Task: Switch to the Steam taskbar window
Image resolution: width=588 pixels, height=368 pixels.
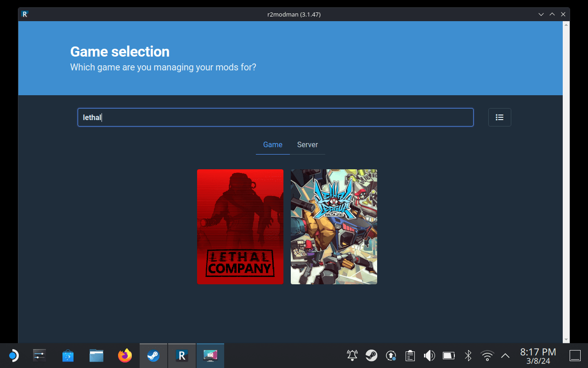Action: point(153,356)
